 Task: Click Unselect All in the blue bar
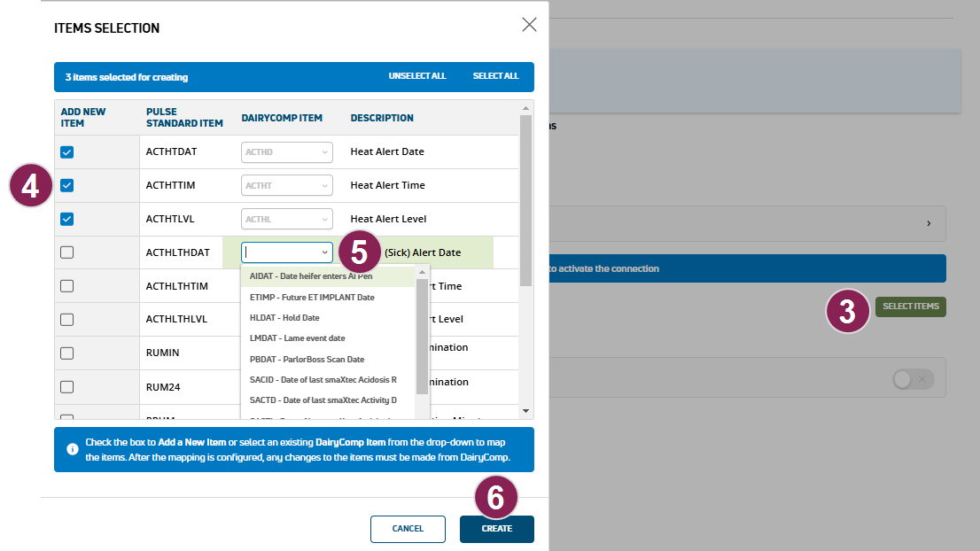[416, 77]
